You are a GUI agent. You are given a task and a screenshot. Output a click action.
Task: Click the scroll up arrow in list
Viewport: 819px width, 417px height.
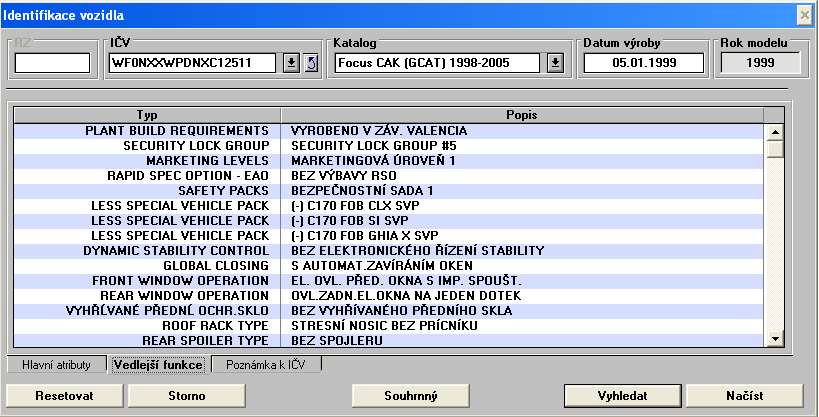pyautogui.click(x=774, y=131)
